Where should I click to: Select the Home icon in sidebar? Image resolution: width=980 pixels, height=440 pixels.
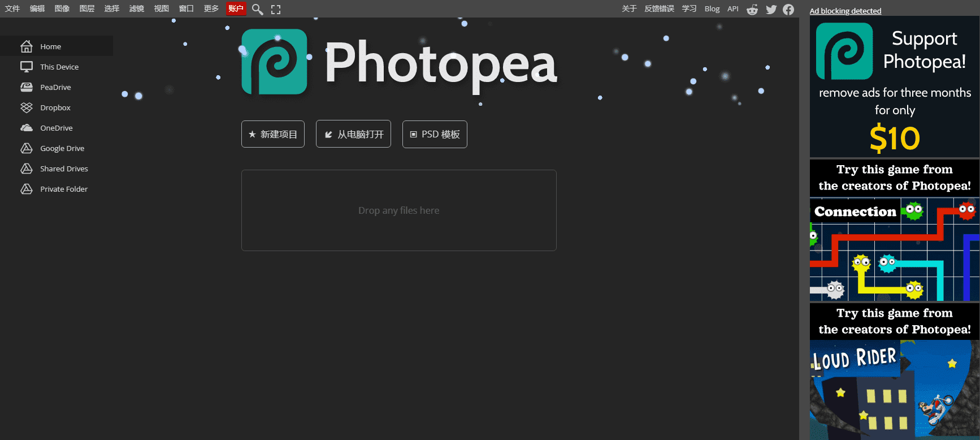tap(27, 46)
